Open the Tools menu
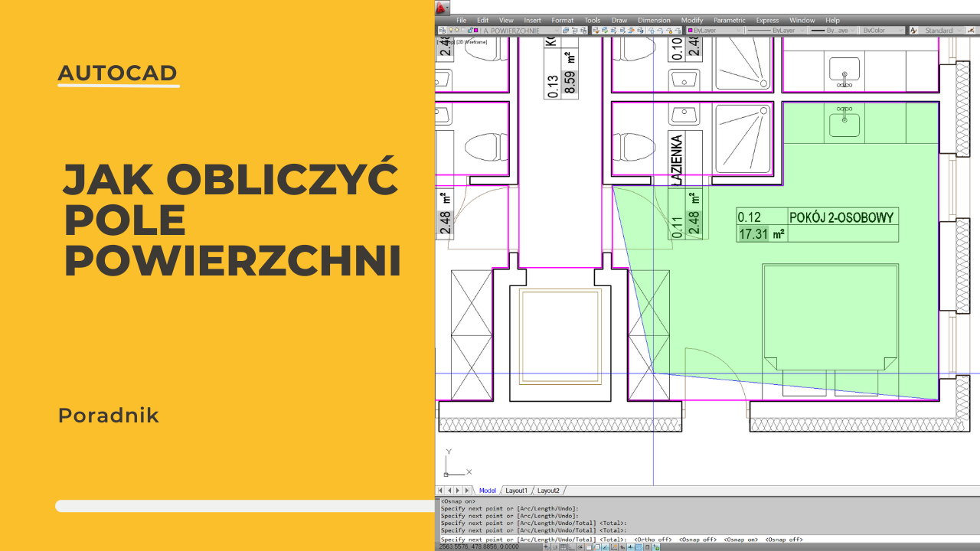This screenshot has width=980, height=551. coord(593,20)
